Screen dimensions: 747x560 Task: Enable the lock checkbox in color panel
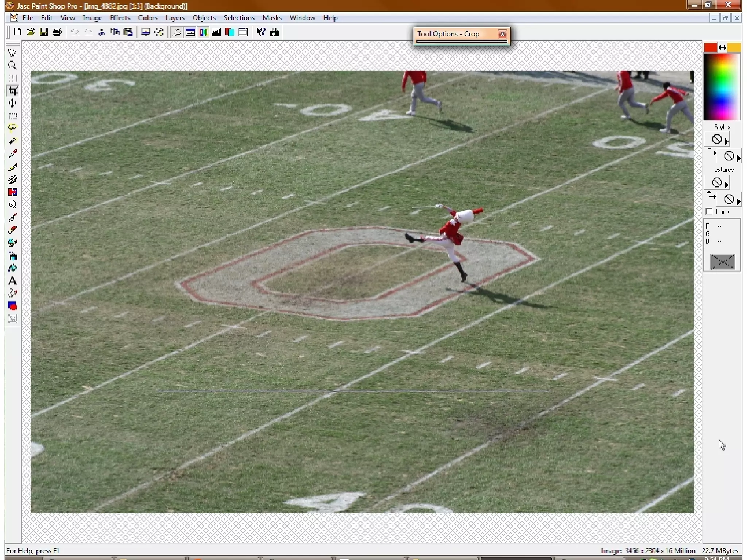pos(709,211)
